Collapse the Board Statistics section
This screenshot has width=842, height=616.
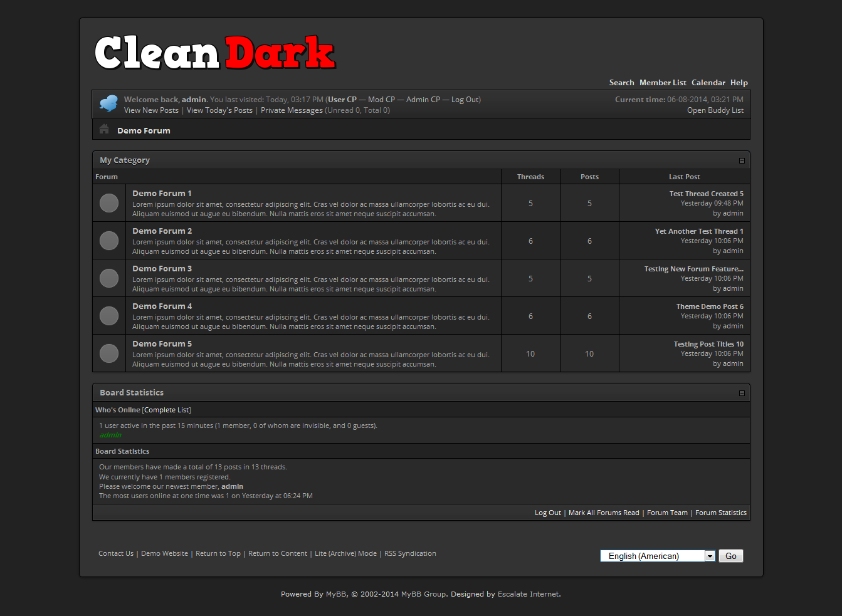pos(742,393)
